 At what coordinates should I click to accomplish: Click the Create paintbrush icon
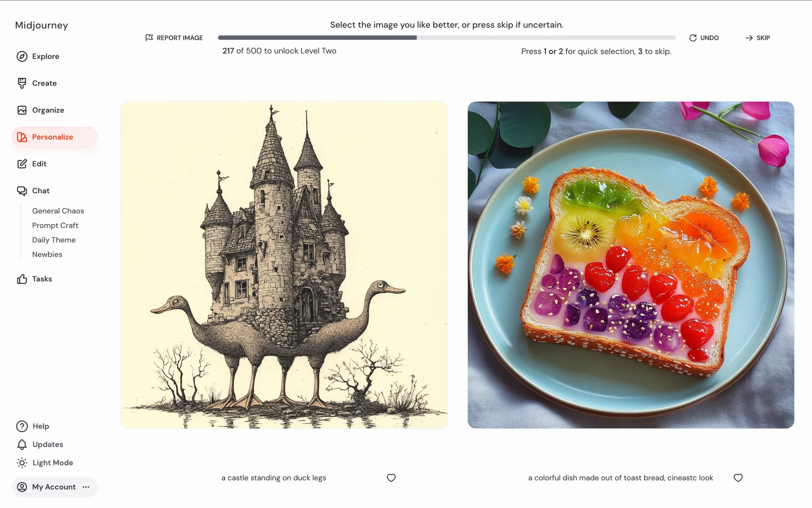tap(22, 83)
